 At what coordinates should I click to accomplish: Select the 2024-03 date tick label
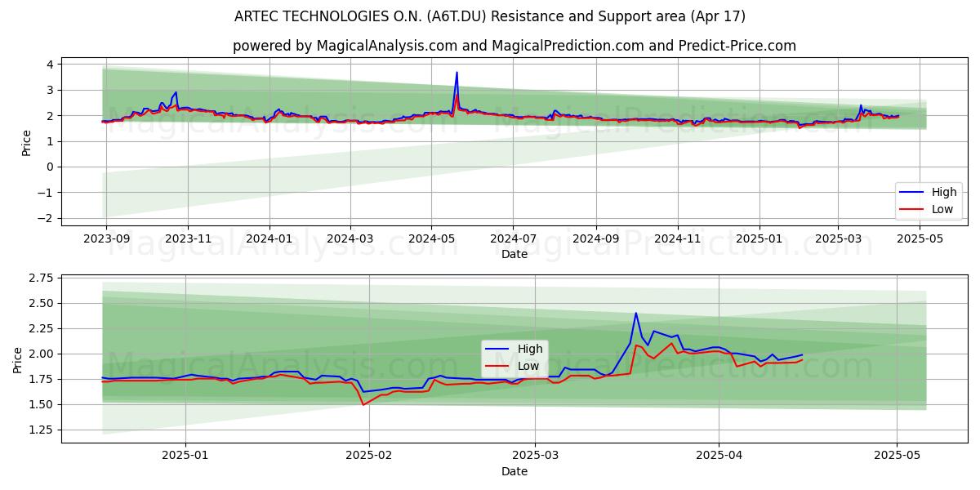[x=350, y=238]
